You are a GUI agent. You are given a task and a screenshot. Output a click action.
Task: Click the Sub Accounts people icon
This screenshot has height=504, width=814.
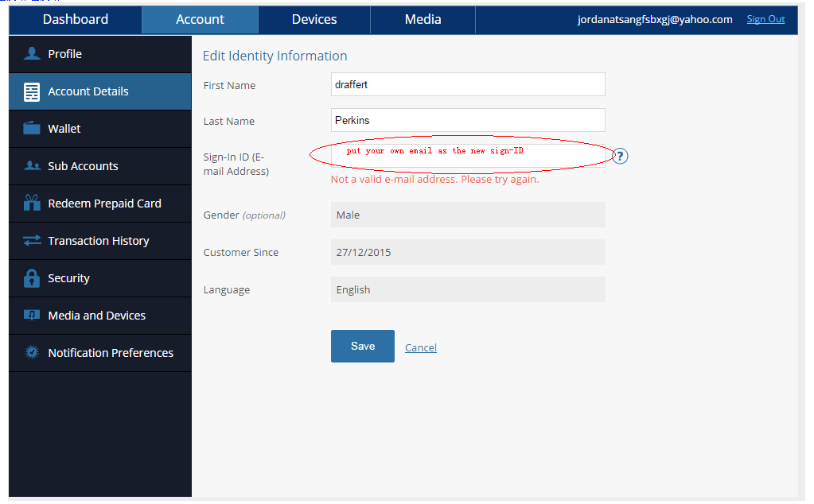[32, 166]
